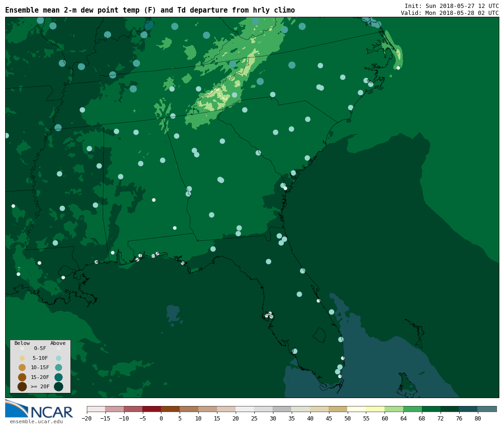Click the 30 to 35 gray colorbar segment
Viewport: 504px width, 427px height.
(x=282, y=409)
